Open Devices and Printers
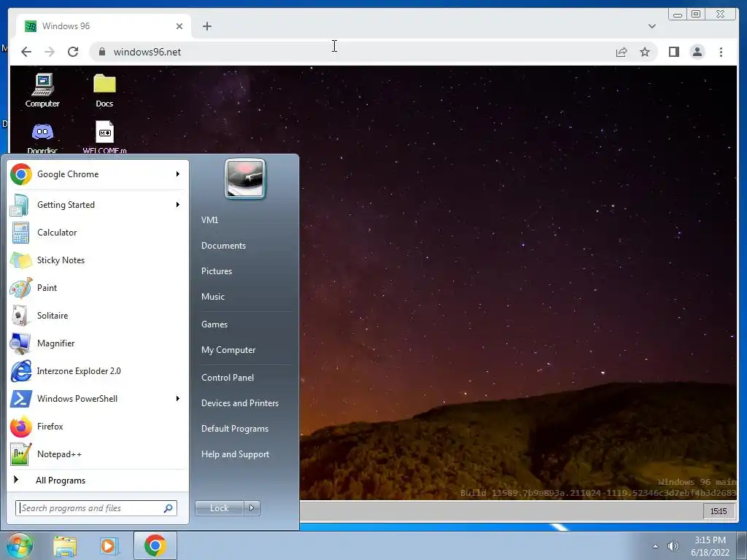Screen dimensions: 747x560 pos(239,403)
